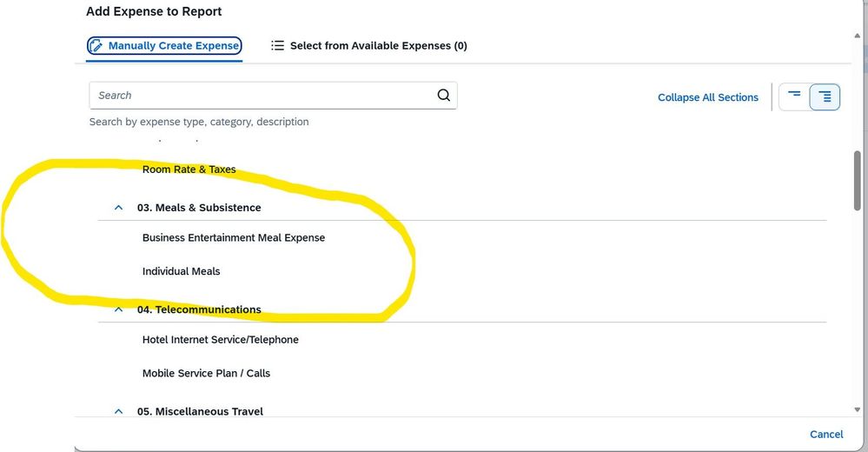Viewport: 868px width, 452px height.
Task: Click the scrollbar down arrow
Action: click(x=858, y=410)
